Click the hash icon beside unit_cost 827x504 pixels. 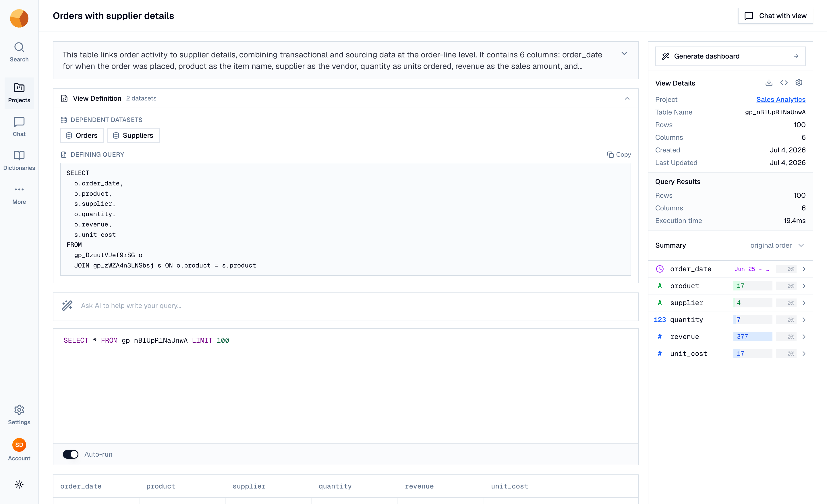click(x=660, y=354)
